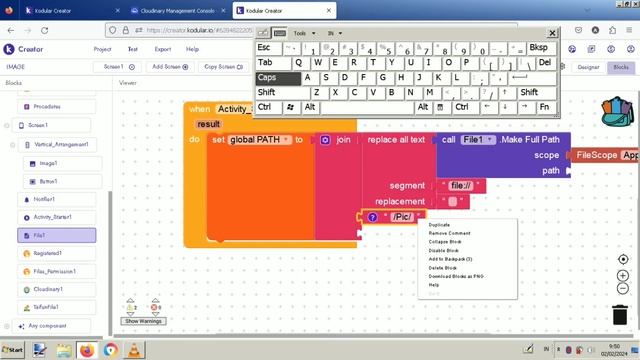Screen dimensions: 640x360
Task: Open the keyboard IN language dropdown
Action: click(x=335, y=33)
